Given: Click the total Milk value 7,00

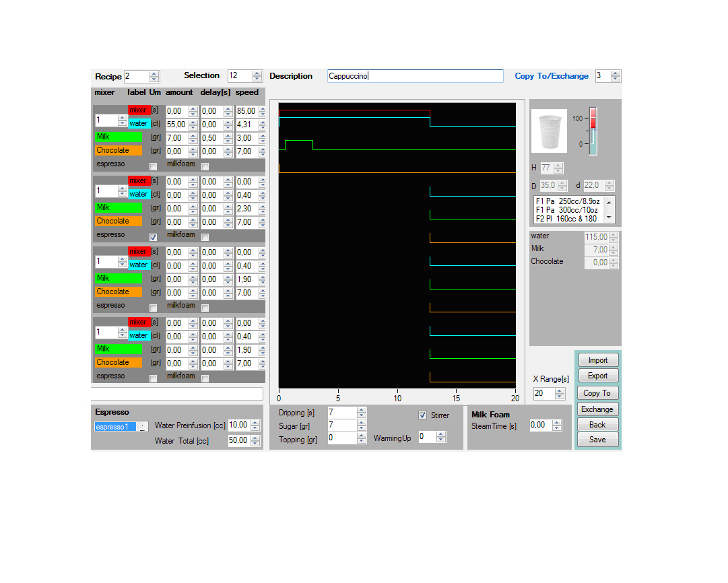Looking at the screenshot, I should [x=597, y=250].
